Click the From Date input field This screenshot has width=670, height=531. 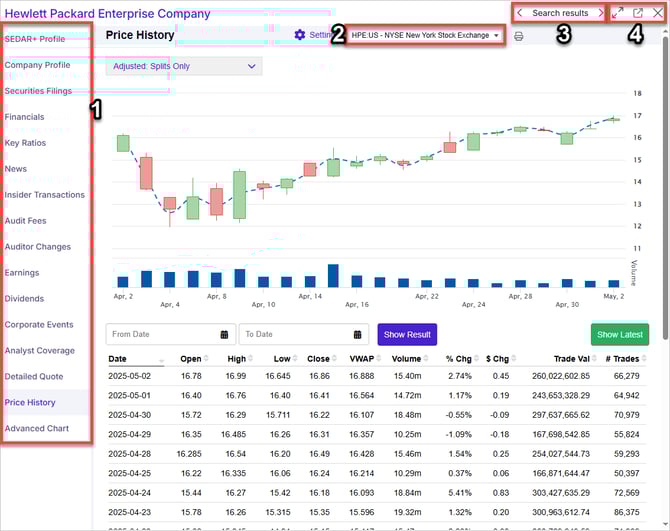point(170,334)
